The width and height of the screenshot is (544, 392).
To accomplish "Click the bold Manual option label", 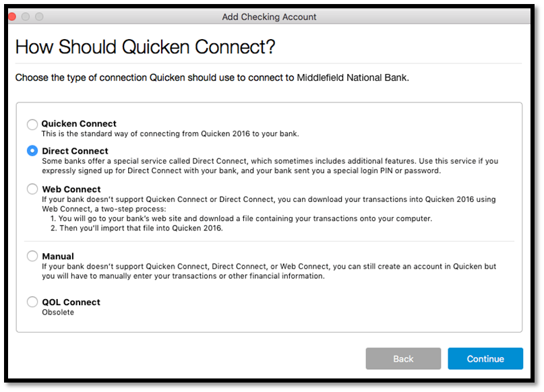I will click(x=58, y=257).
